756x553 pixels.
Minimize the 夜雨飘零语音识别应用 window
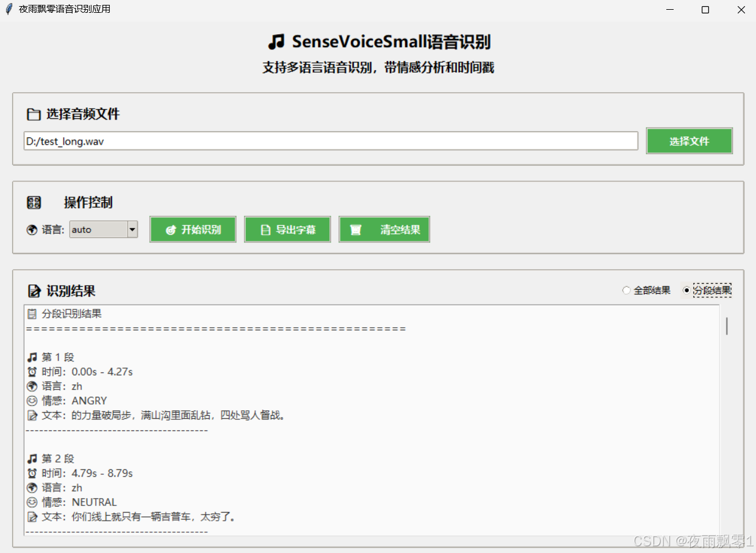[x=670, y=10]
